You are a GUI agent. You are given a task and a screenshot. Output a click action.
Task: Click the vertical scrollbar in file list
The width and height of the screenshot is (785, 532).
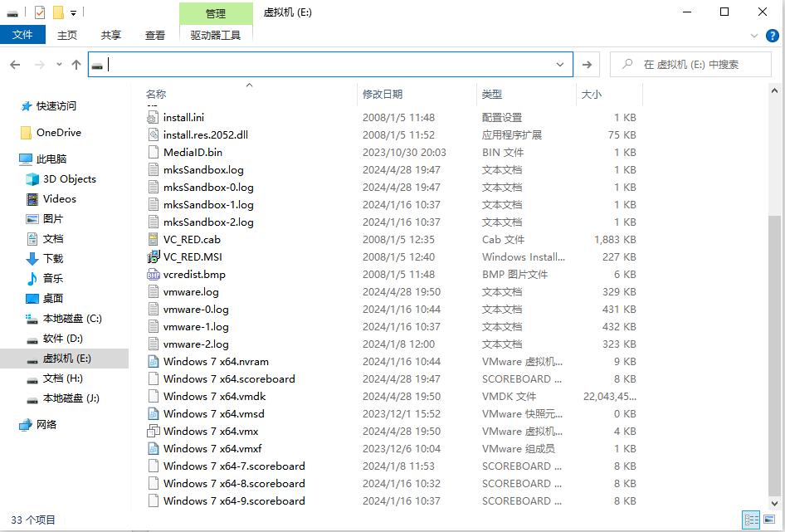point(776,290)
